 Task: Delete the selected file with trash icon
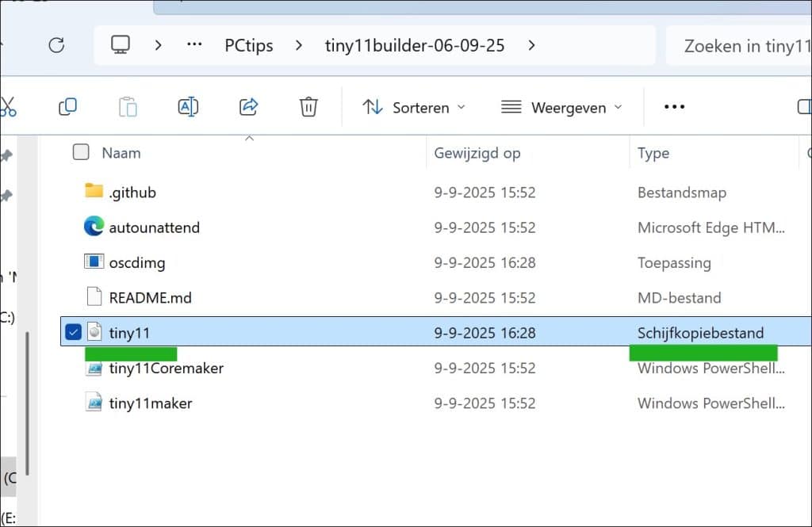(308, 107)
